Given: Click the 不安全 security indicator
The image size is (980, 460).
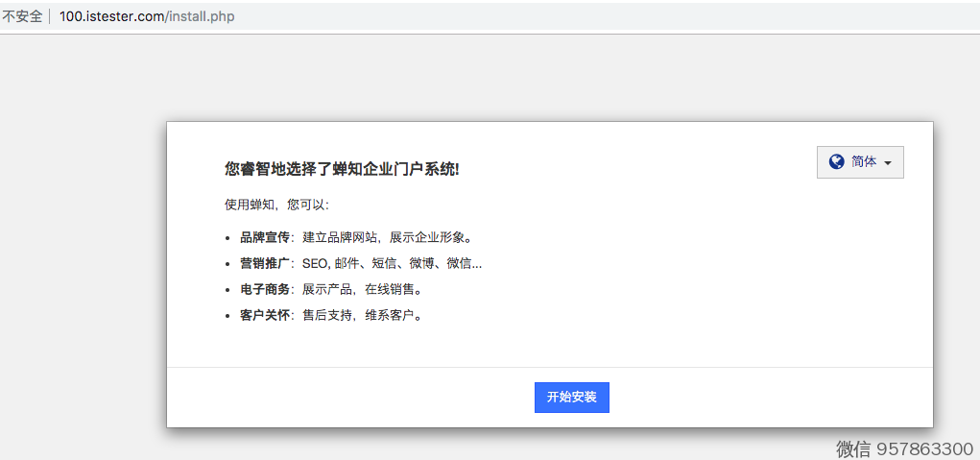Looking at the screenshot, I should pyautogui.click(x=22, y=16).
